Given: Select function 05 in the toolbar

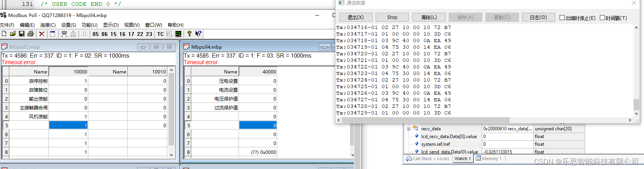Looking at the screenshot, I should [96, 34].
